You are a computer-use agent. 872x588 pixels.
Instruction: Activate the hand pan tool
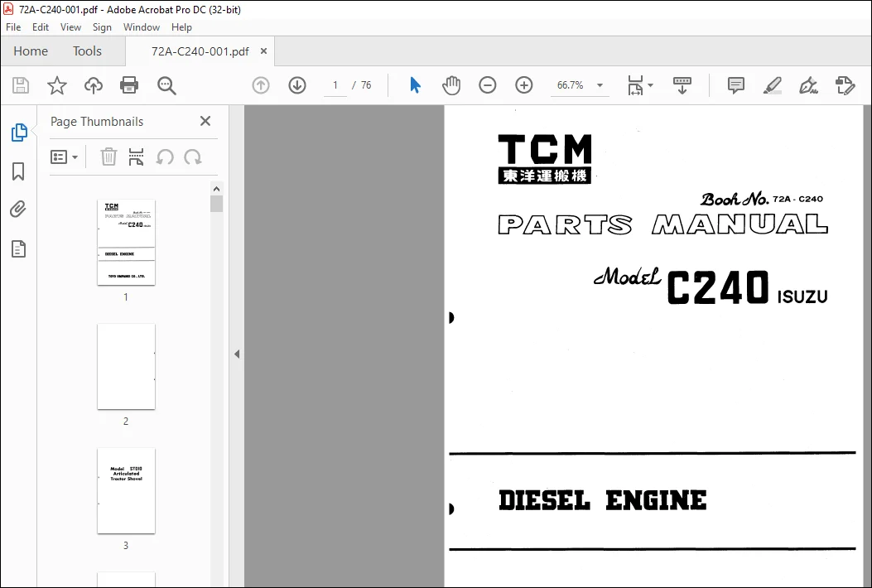click(x=451, y=85)
